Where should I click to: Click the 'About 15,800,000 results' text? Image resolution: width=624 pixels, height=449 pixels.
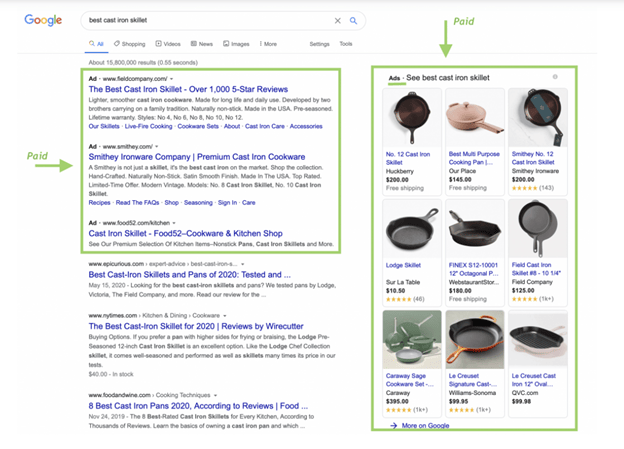coord(143,62)
